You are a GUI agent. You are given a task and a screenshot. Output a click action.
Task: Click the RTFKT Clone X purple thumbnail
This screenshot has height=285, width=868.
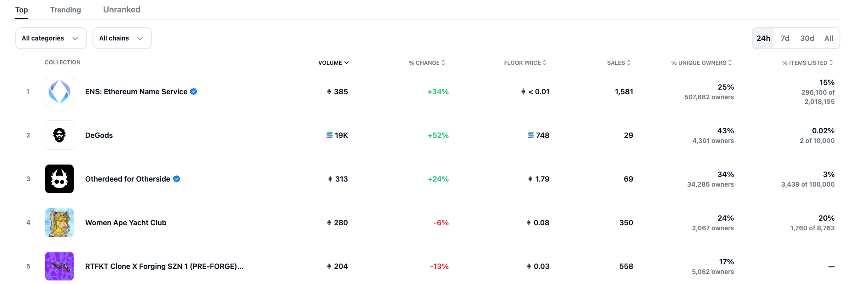coord(59,266)
